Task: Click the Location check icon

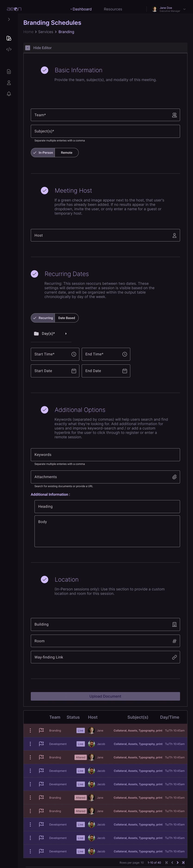Action: tap(44, 580)
